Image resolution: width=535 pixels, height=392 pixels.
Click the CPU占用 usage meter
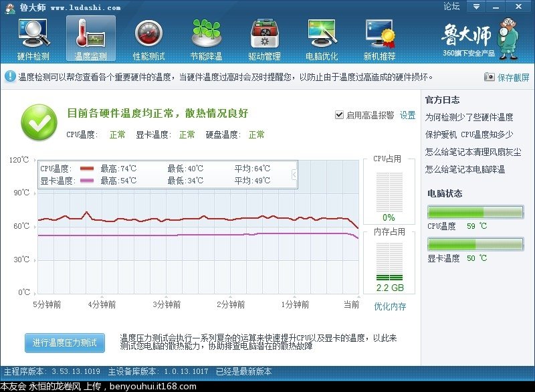pos(389,192)
